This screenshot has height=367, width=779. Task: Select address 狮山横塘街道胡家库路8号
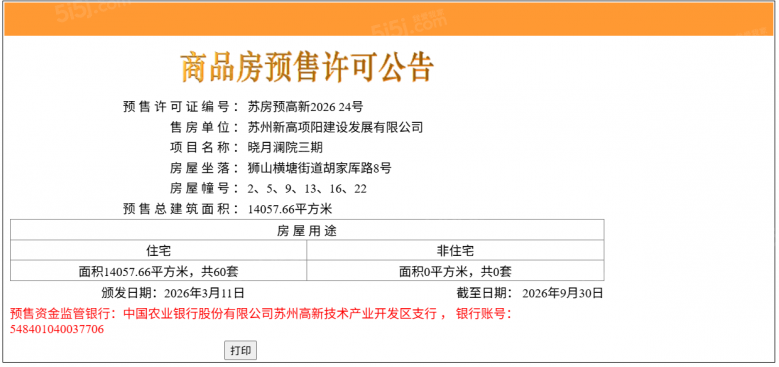pos(319,168)
